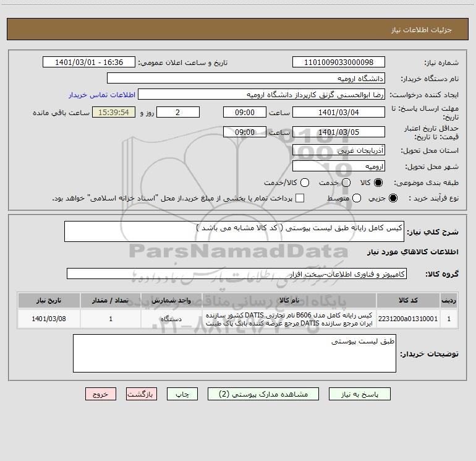Click the بازگشت back button

[x=142, y=394]
